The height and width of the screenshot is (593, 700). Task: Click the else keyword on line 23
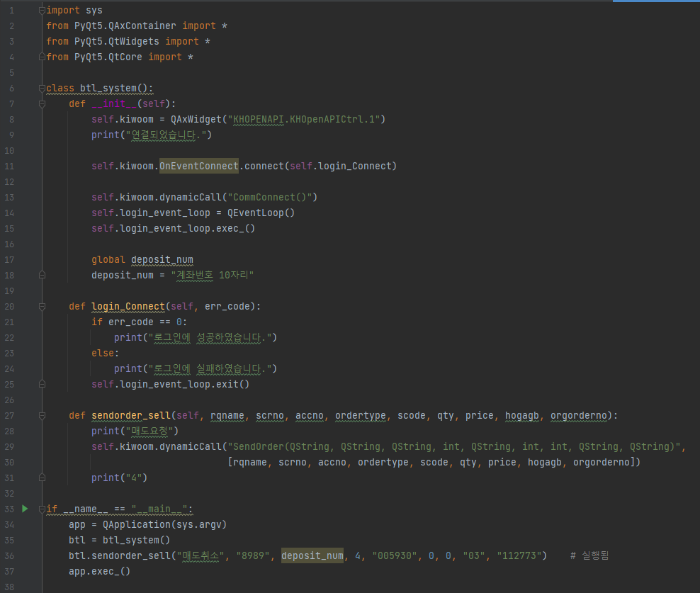103,353
